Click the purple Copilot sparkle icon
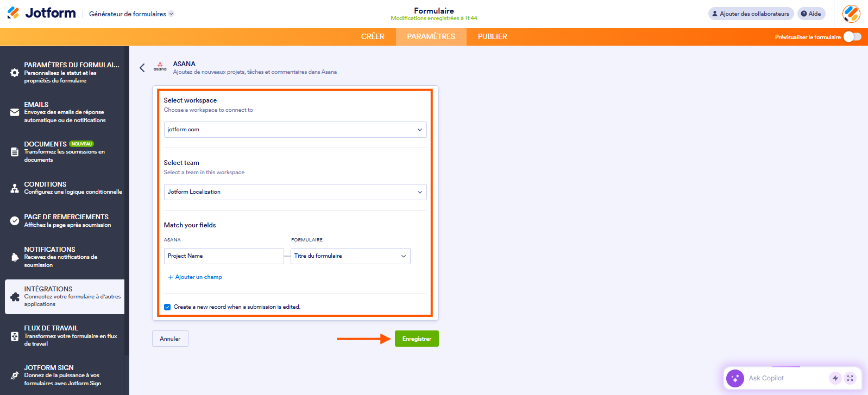Screen dimensions: 868x395 [x=735, y=378]
